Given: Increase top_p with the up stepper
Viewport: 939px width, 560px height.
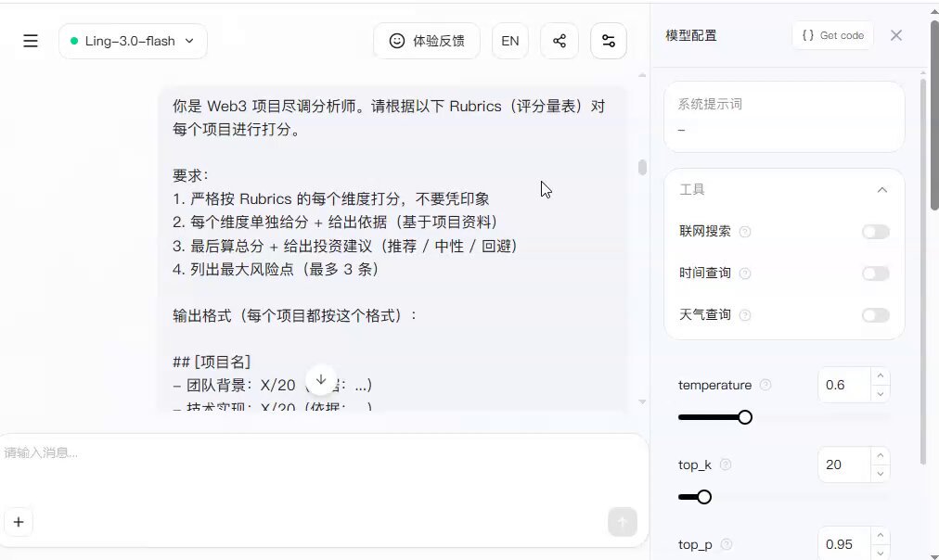Looking at the screenshot, I should click(x=881, y=535).
